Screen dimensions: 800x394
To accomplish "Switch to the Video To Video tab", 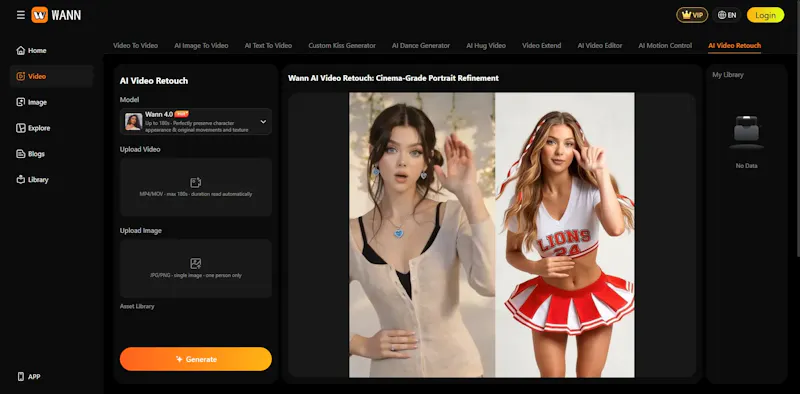I will pos(135,45).
